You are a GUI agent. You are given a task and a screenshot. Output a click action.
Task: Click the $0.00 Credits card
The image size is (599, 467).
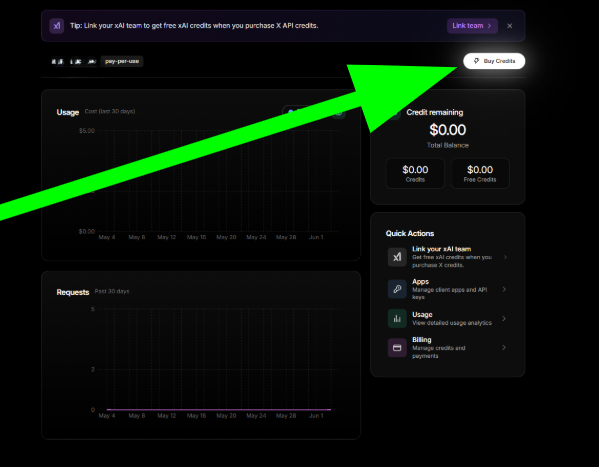coord(415,174)
